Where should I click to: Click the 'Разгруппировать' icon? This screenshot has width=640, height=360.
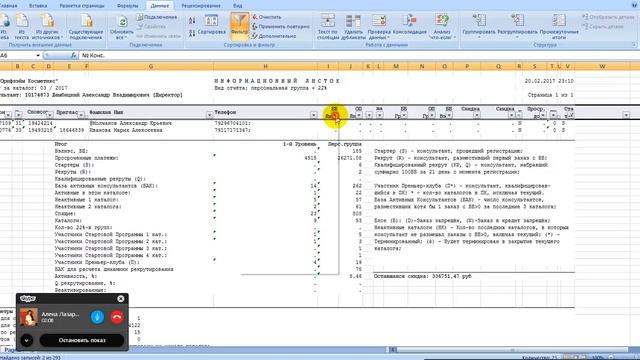517,25
